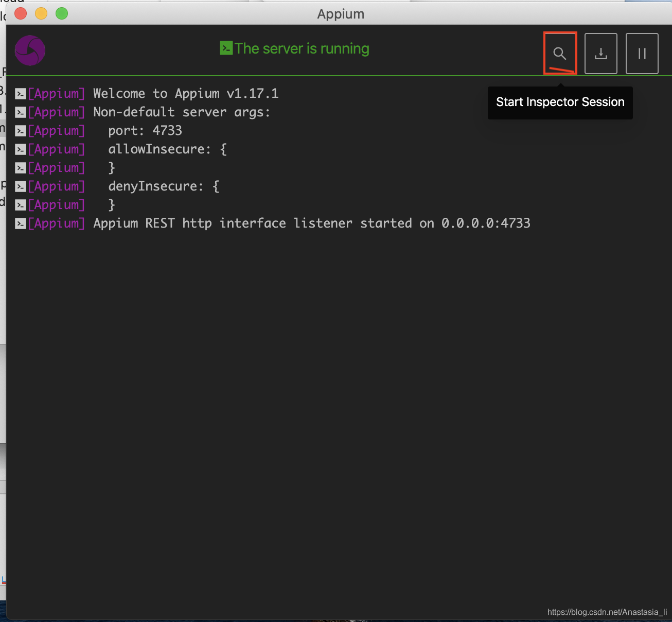This screenshot has height=622, width=672.
Task: Click the 'Appium' window title
Action: coord(341,14)
